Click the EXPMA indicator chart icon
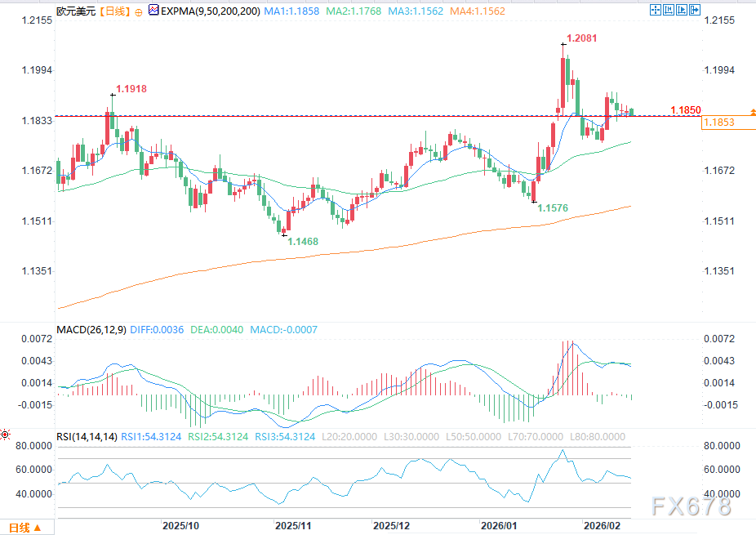 click(153, 12)
